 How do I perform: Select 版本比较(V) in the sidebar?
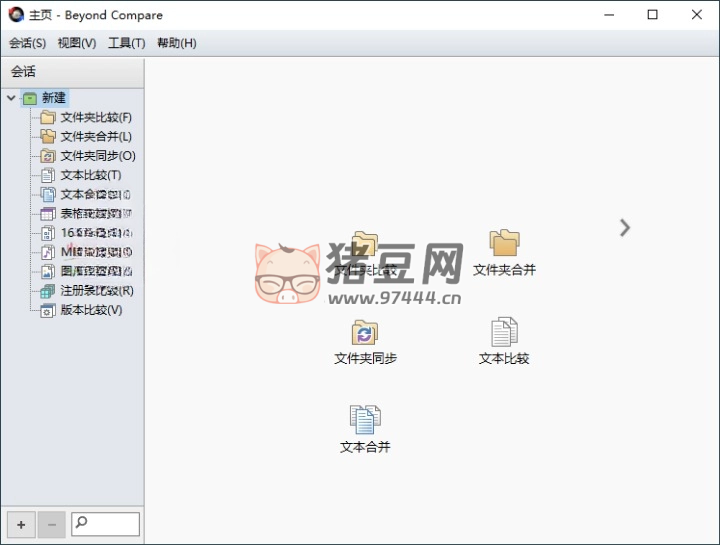(x=91, y=310)
